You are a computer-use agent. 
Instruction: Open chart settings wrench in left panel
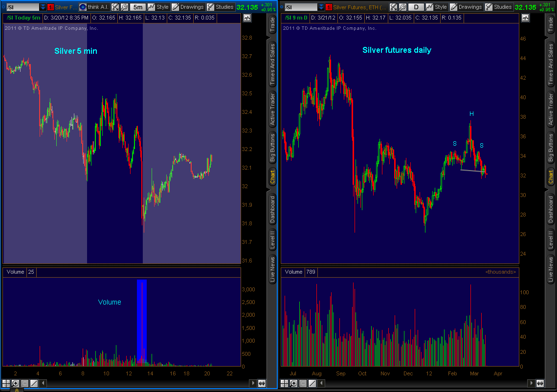[124, 7]
